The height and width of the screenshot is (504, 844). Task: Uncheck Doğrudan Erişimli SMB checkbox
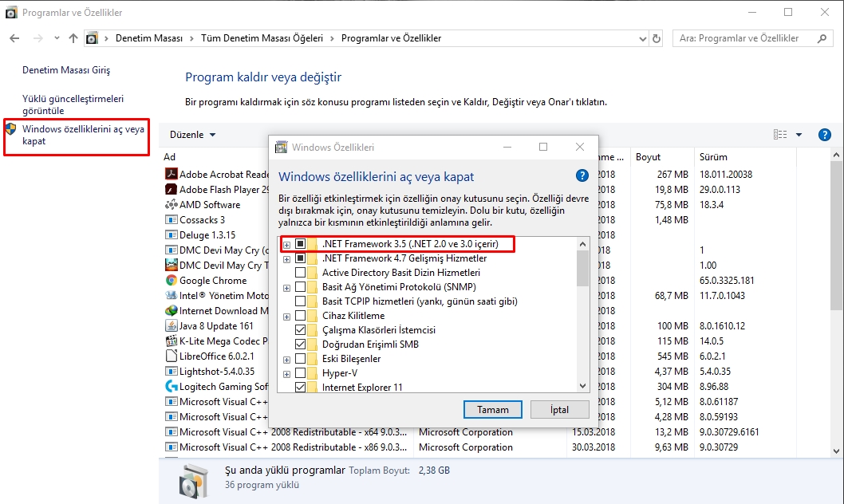coord(301,345)
